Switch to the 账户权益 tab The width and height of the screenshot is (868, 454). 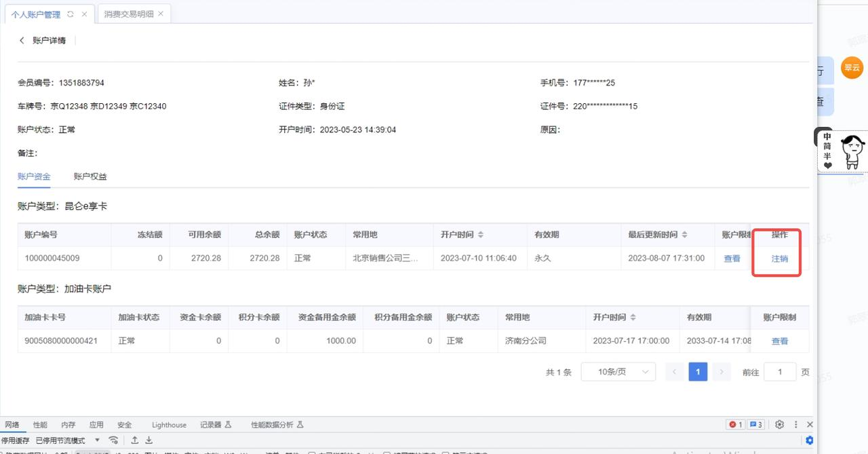click(x=90, y=176)
